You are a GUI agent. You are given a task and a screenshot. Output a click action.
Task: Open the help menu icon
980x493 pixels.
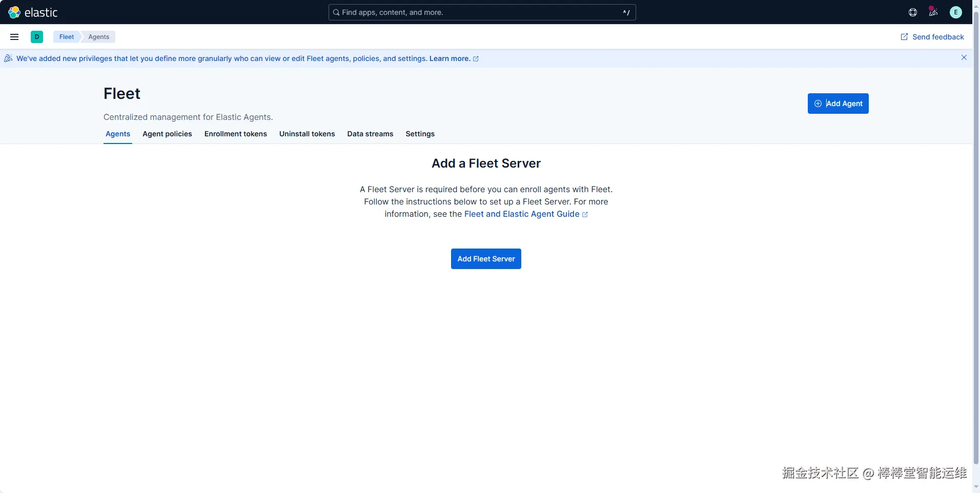click(913, 12)
